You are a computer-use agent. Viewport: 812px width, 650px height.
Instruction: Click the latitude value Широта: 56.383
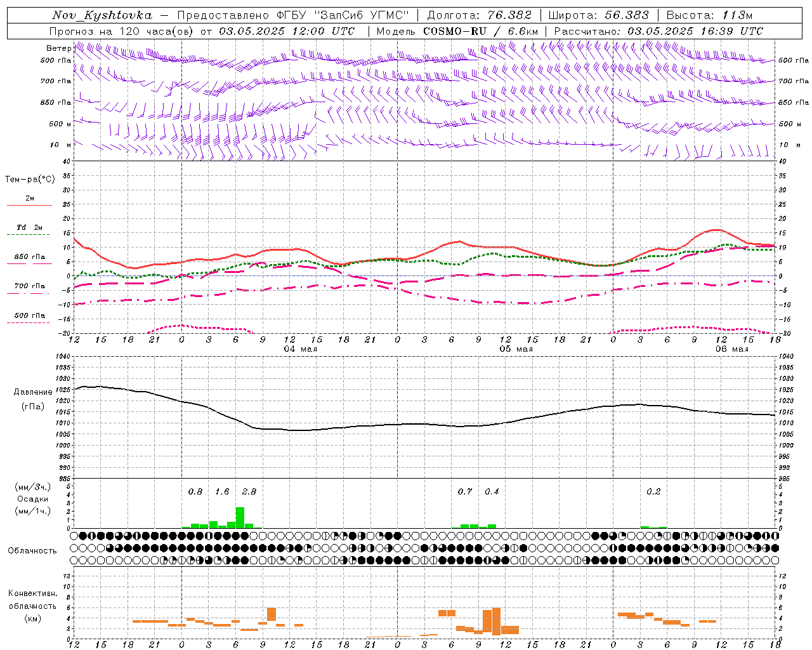(x=599, y=15)
